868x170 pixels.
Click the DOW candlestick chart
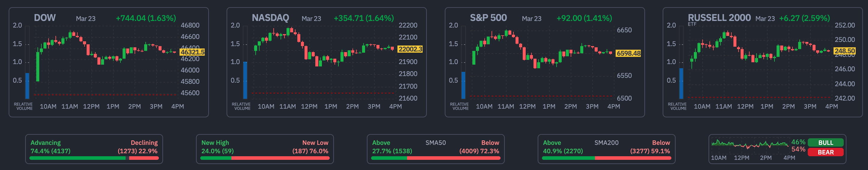point(106,62)
